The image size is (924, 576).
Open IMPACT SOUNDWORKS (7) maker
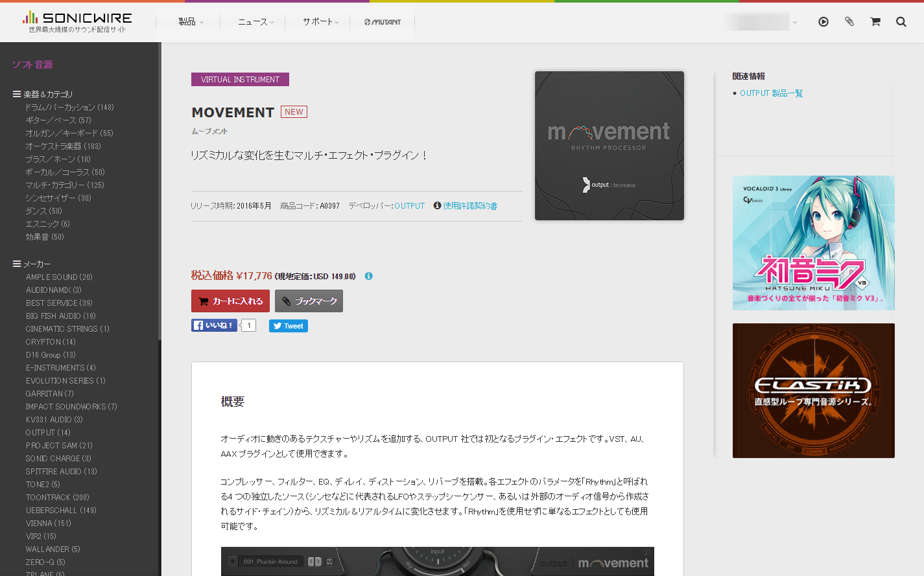point(71,407)
